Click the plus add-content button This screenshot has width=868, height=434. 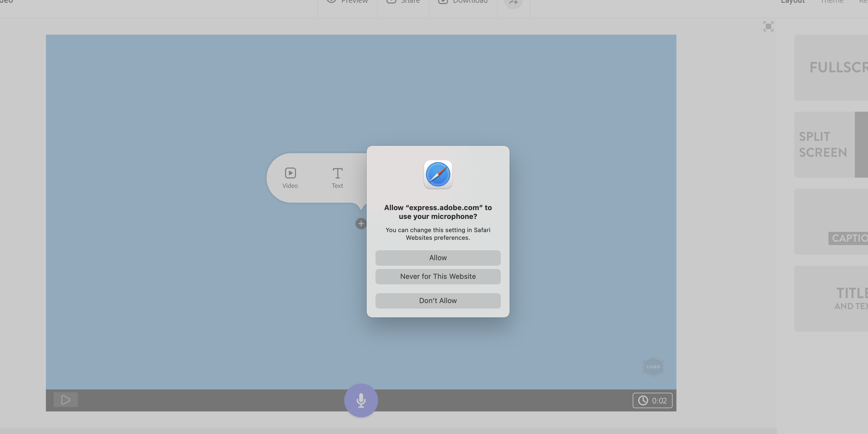pos(361,224)
